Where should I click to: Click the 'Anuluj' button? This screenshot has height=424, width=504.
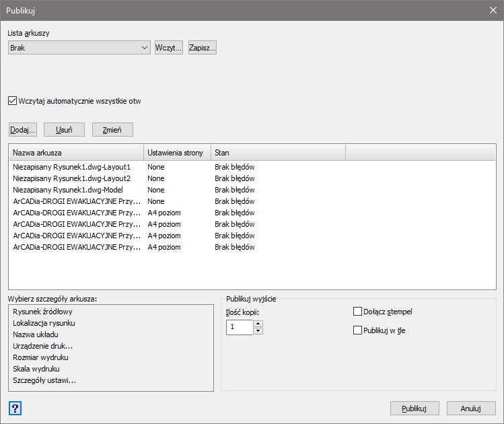tap(471, 409)
